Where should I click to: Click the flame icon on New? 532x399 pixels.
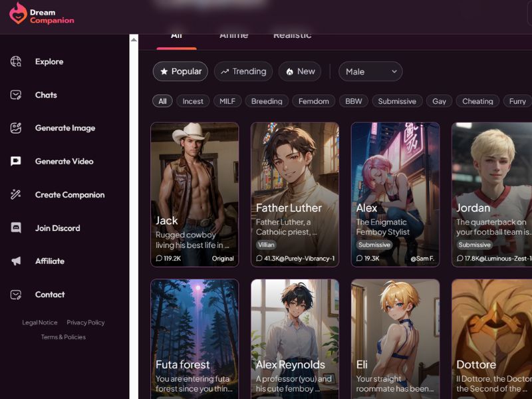289,72
